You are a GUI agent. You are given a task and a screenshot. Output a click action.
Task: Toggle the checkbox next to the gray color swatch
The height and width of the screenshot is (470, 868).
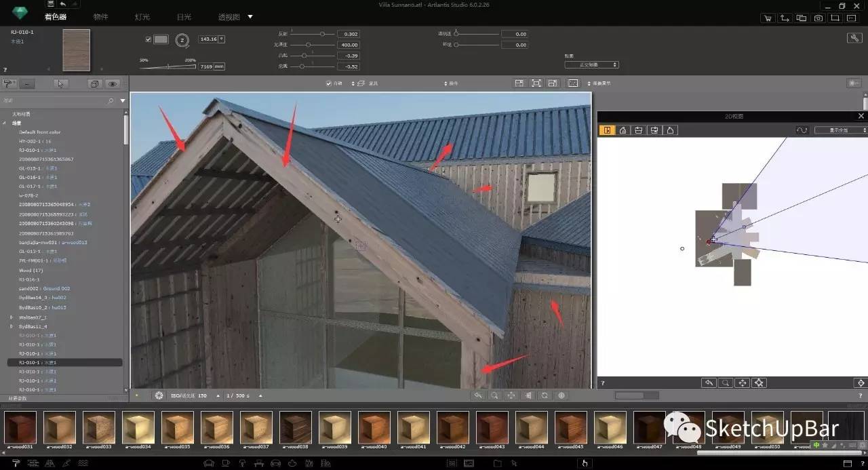149,39
